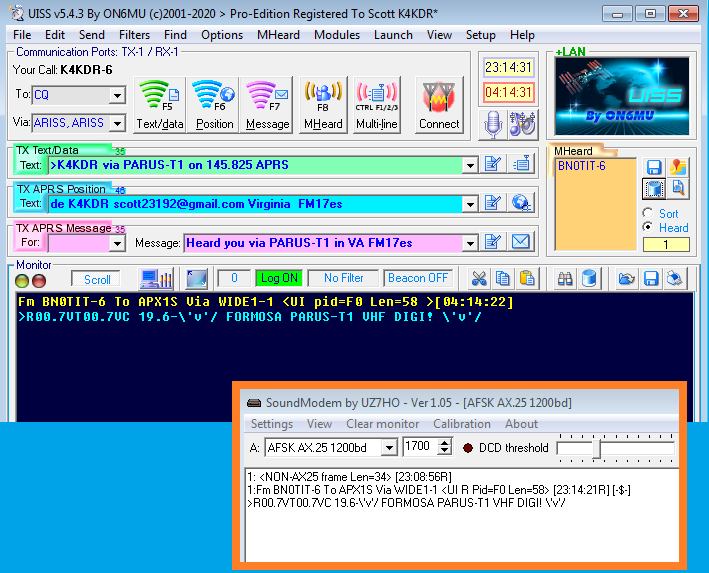Click the envelope icon for APRS message
The width and height of the screenshot is (709, 573).
pos(520,242)
